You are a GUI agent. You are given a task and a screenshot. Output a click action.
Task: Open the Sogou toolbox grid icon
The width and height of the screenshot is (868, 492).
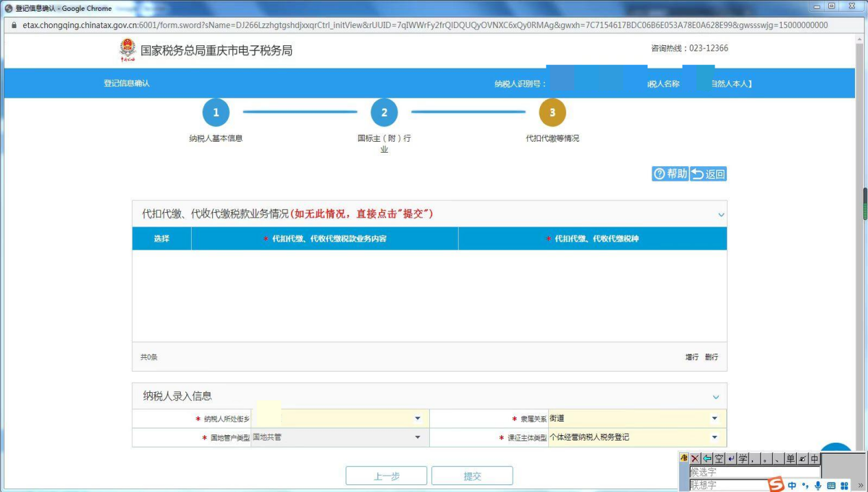coord(844,486)
